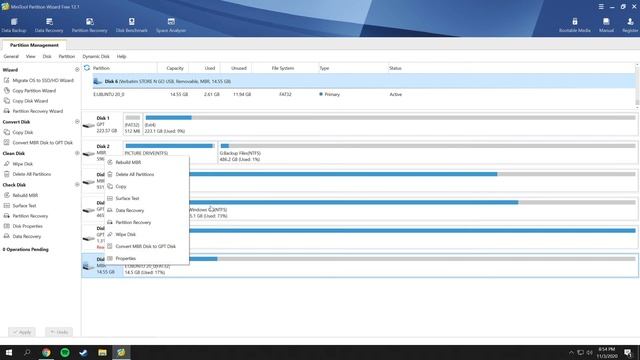Screen dimensions: 640x360
Task: Open File Explorer from the taskbar
Action: pos(102,352)
